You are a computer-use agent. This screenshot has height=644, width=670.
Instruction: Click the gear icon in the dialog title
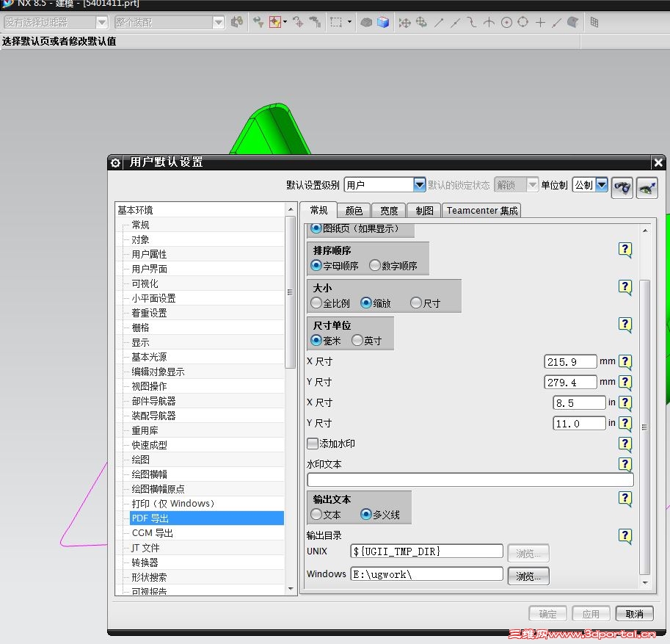115,162
